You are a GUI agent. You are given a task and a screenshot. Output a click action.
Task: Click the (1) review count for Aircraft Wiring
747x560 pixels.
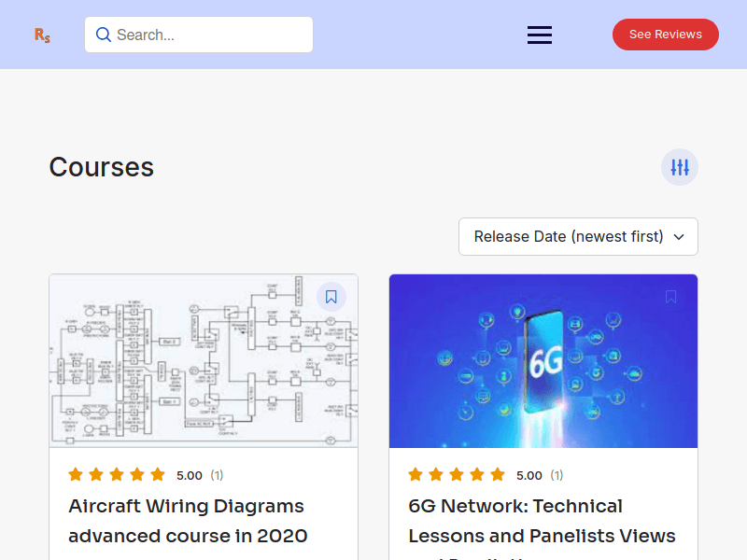[217, 474]
